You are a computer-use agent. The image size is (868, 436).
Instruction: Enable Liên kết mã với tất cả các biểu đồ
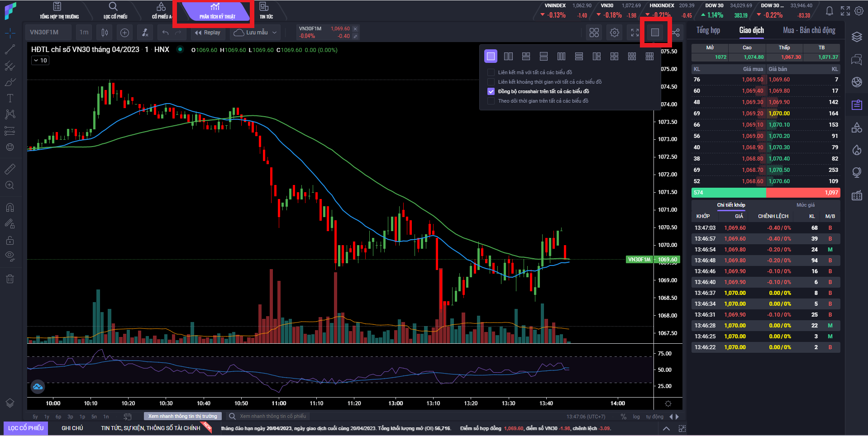491,72
